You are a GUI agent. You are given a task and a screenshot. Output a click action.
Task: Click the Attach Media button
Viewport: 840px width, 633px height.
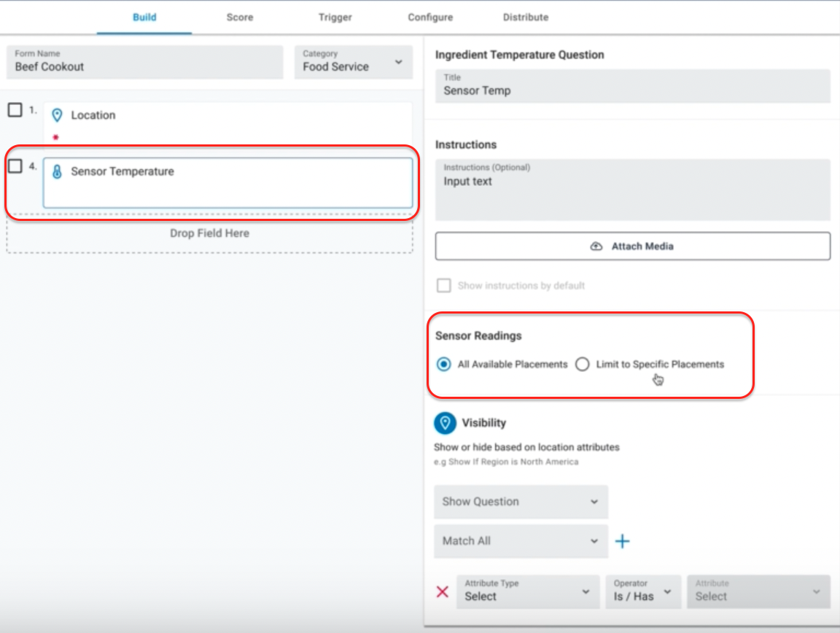click(x=632, y=246)
